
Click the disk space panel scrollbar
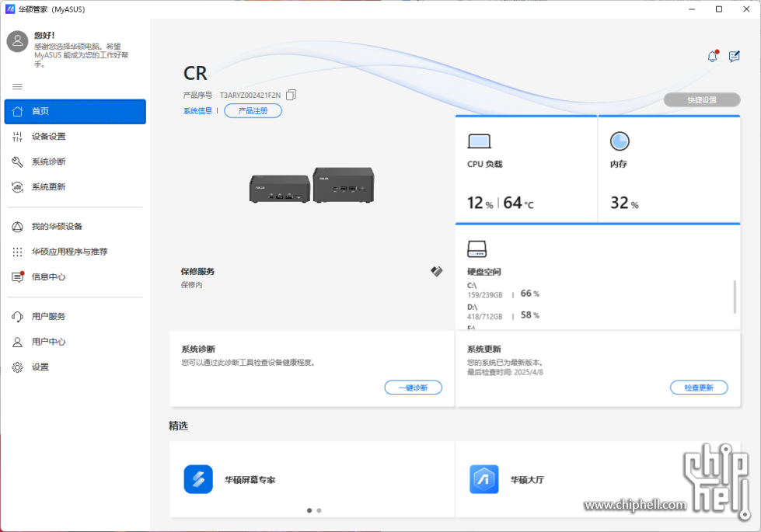click(x=735, y=297)
